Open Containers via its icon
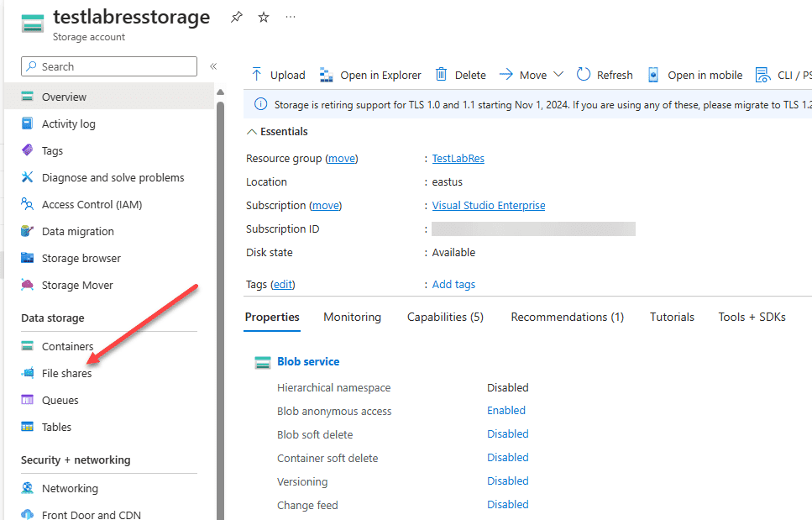812x520 pixels. click(28, 346)
